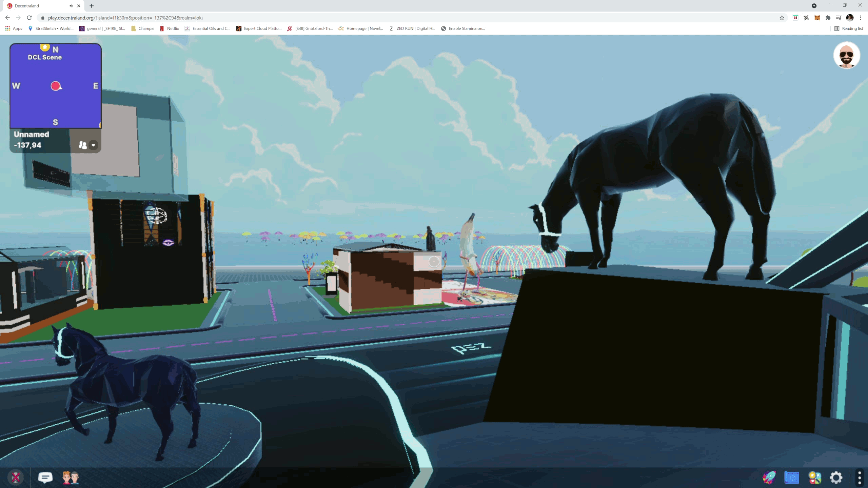The image size is (868, 488).
Task: Open the colorful quests icon beside settings
Action: 814,477
